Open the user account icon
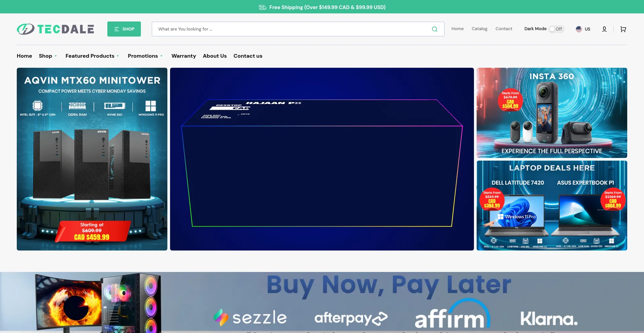The image size is (644, 333). click(x=604, y=29)
